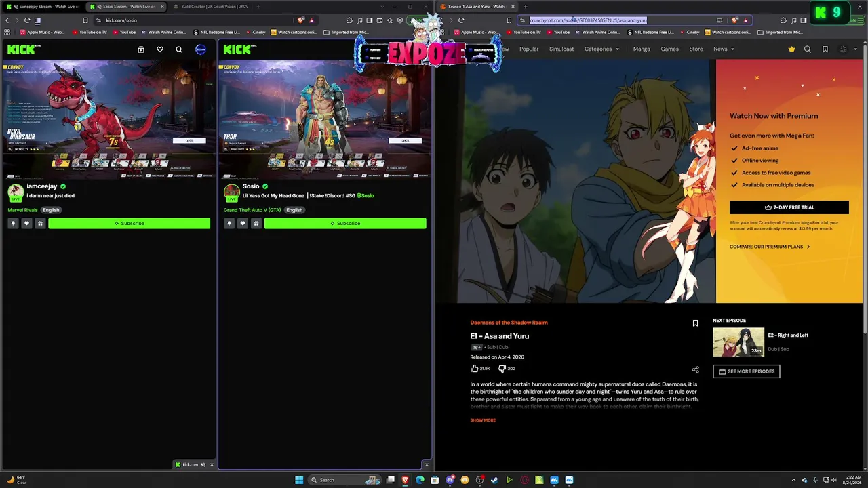The image size is (868, 488).
Task: Click the Kick logo in the iamceejay pane
Action: click(24, 49)
